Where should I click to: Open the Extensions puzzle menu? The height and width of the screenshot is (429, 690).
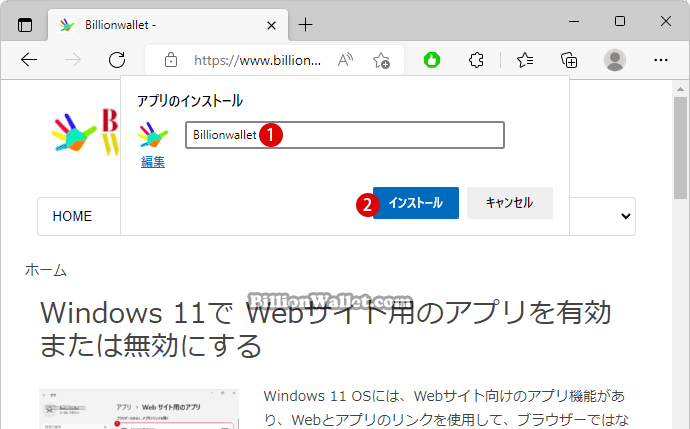click(x=477, y=60)
